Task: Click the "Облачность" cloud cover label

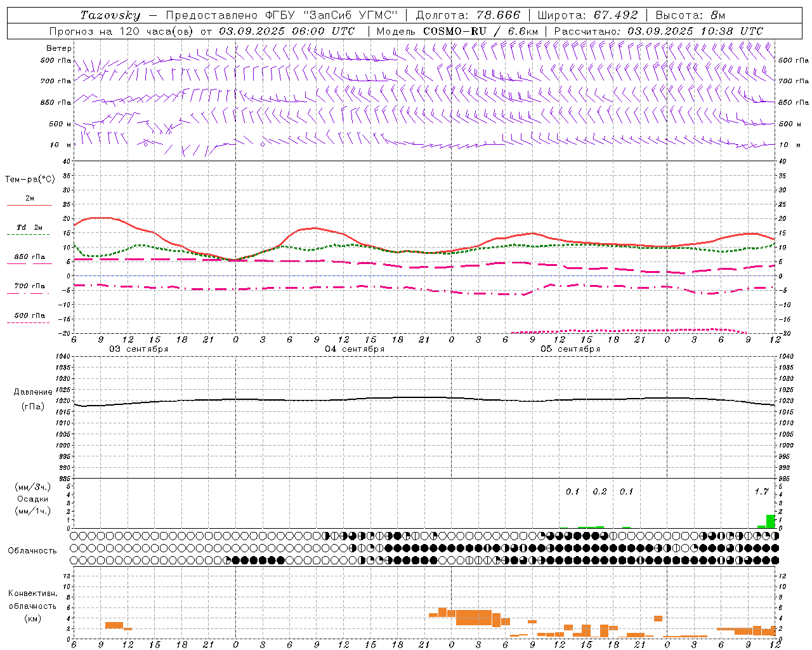Action: coord(32,551)
